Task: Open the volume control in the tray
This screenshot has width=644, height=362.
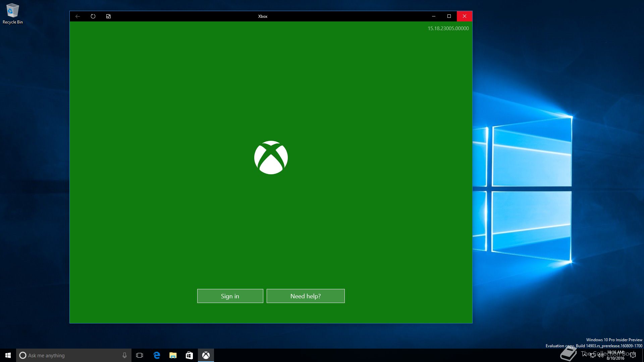Action: (x=600, y=355)
